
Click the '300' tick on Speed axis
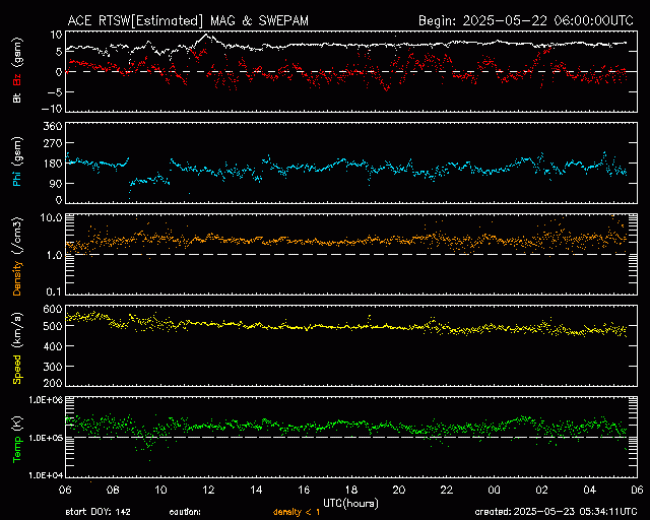click(x=53, y=367)
